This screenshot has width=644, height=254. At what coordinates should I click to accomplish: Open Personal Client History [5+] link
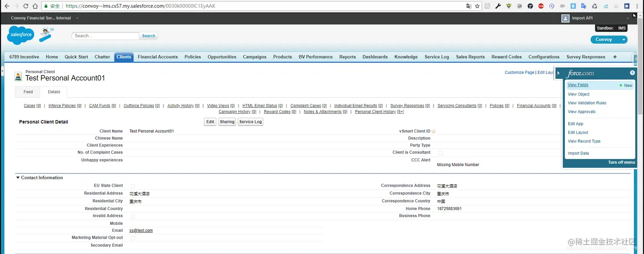tap(379, 112)
